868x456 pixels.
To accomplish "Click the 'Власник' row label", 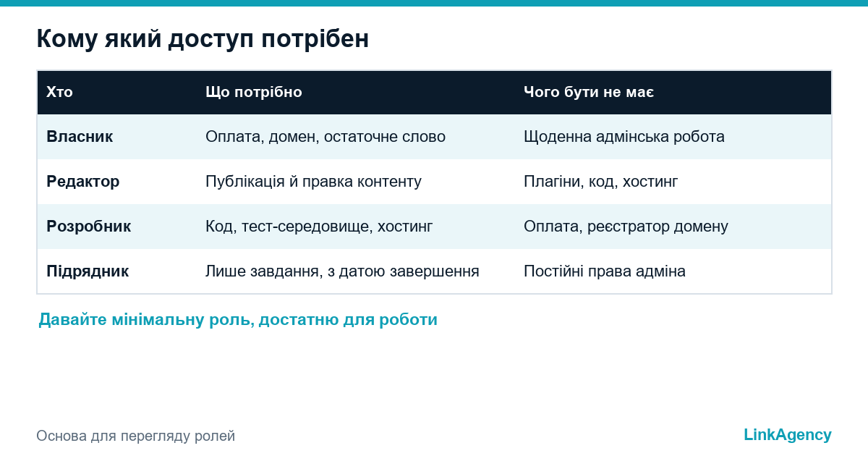I will click(x=80, y=137).
